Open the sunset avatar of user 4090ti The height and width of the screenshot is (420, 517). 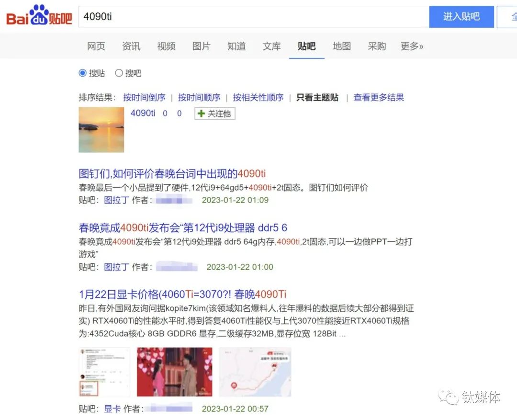(x=101, y=130)
